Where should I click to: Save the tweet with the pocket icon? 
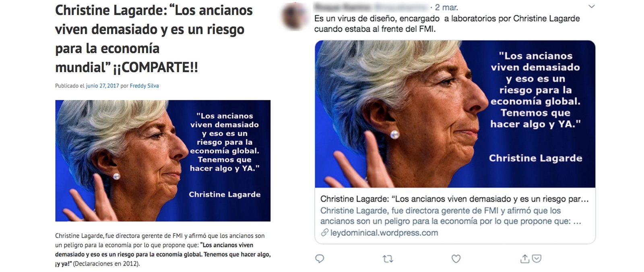click(x=537, y=259)
